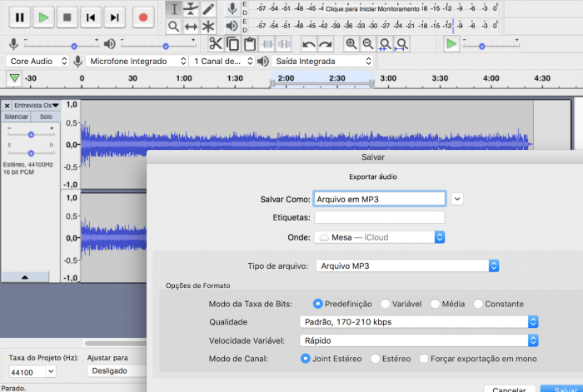Adjust the track gain slider
This screenshot has width=583, height=392.
pyautogui.click(x=31, y=134)
